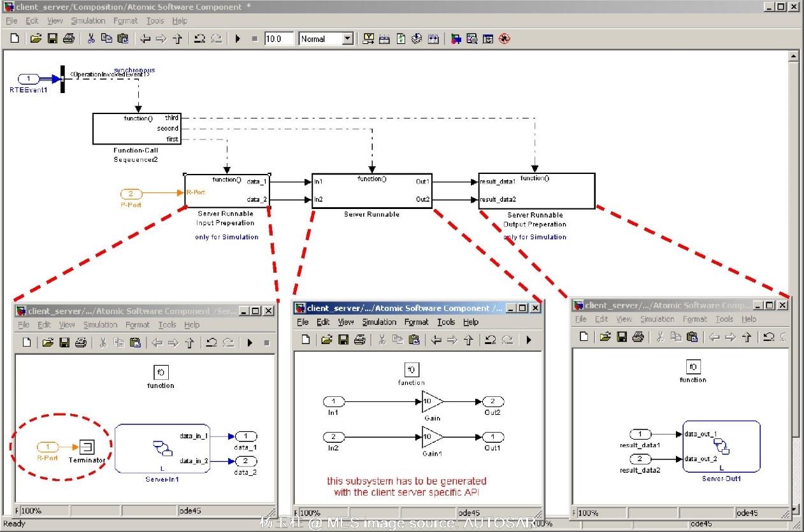Open a model with the Open folder icon

[36, 38]
